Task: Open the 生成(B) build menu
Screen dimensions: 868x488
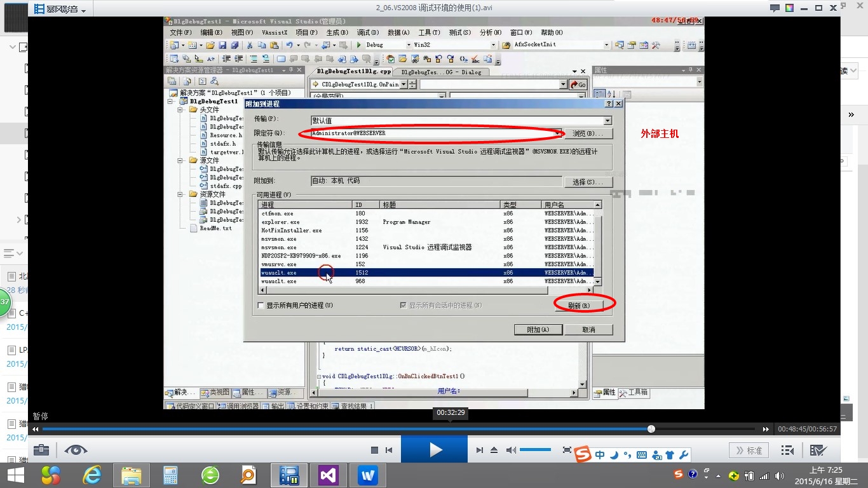Action: [x=337, y=32]
